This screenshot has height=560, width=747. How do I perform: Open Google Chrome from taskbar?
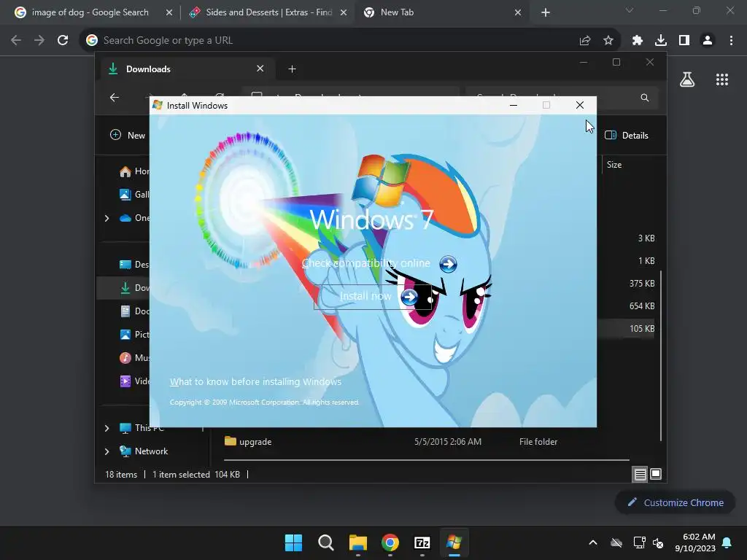390,542
